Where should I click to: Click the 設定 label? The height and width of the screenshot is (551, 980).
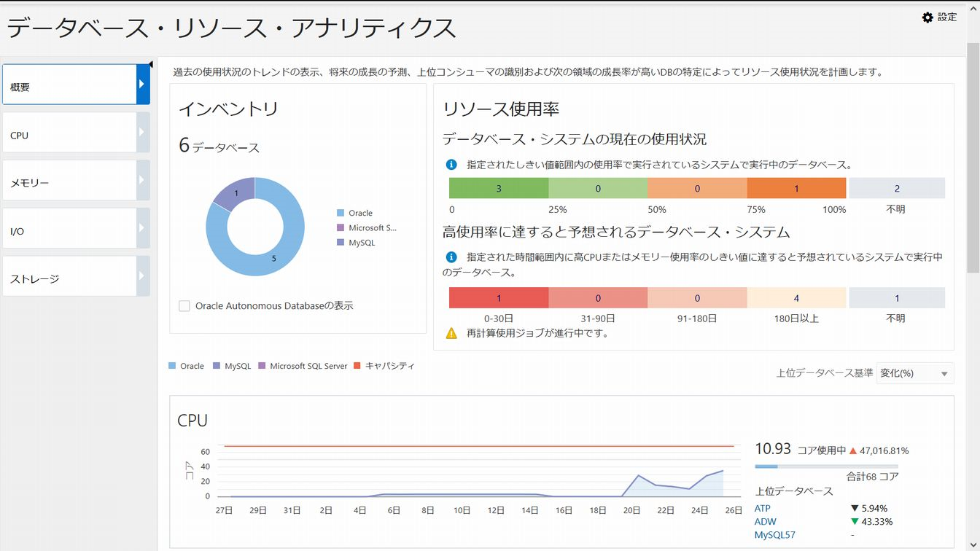(x=947, y=17)
